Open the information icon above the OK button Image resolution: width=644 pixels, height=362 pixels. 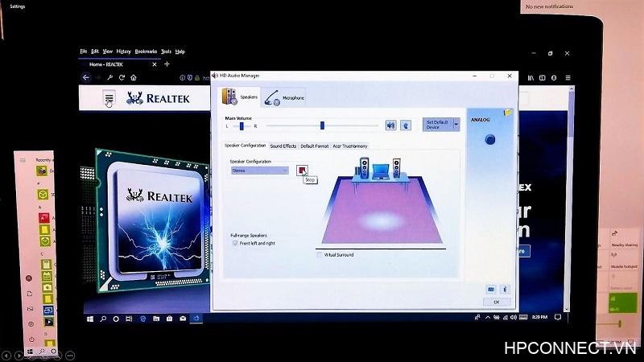tap(506, 290)
